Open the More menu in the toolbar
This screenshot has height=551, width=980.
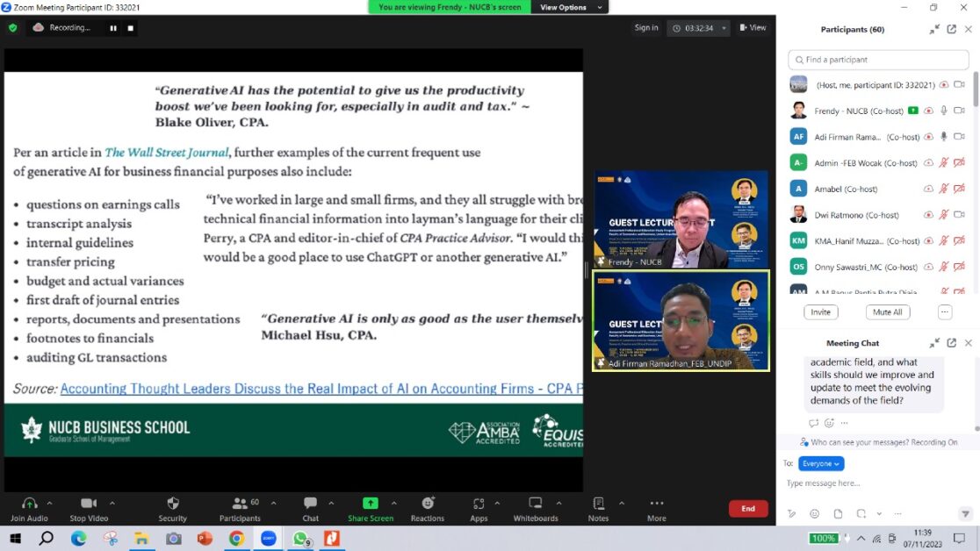[656, 504]
